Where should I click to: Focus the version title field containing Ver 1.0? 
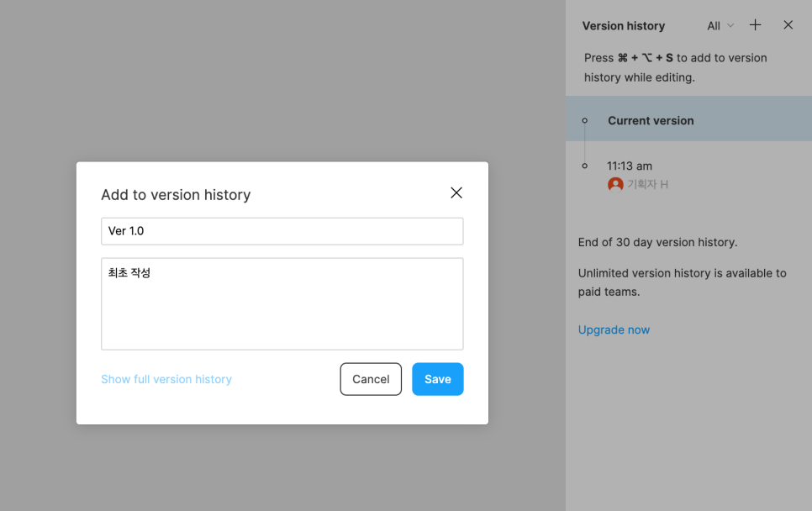click(282, 231)
